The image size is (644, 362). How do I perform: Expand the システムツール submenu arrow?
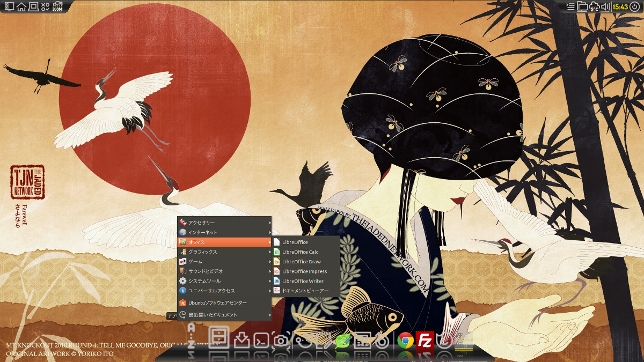[270, 281]
